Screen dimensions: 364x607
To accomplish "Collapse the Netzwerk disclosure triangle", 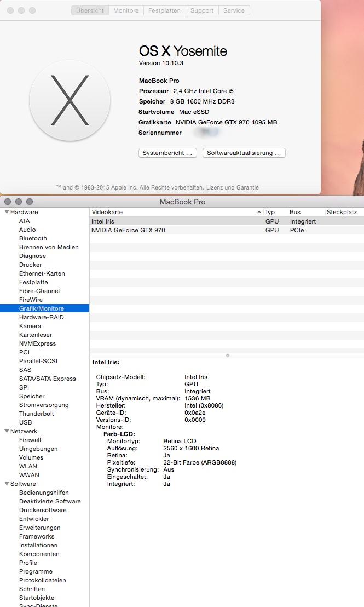I will (x=7, y=431).
